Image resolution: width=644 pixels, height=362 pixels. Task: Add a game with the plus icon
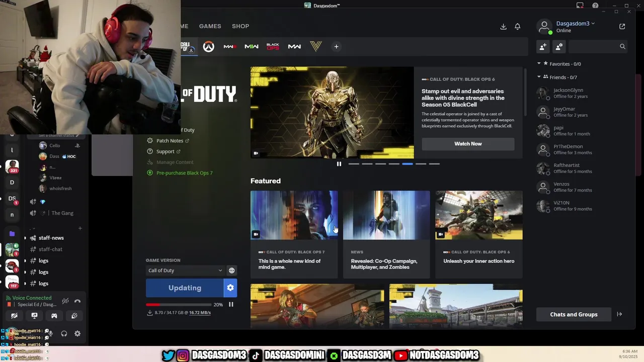336,47
